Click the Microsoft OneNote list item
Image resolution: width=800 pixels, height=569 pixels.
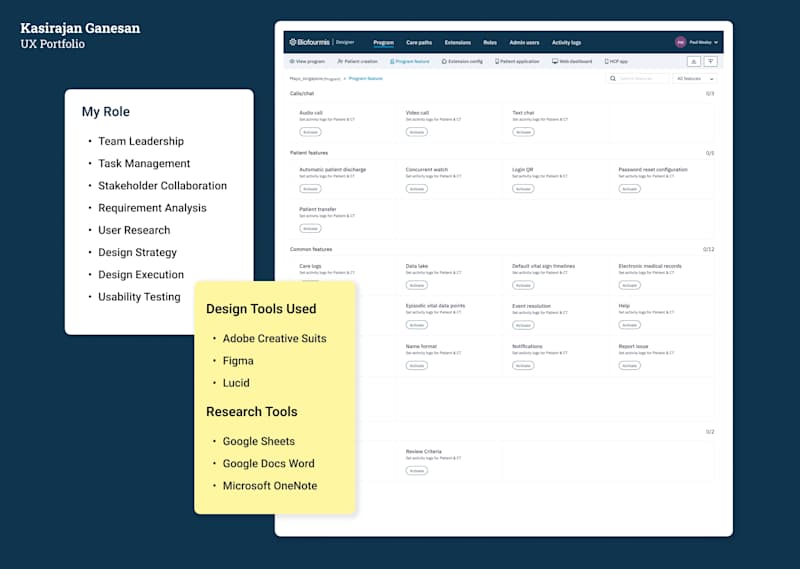(x=270, y=486)
